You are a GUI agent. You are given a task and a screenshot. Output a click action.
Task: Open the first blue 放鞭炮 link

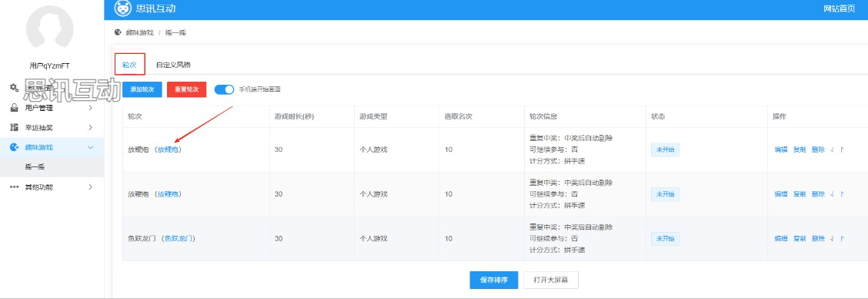tap(169, 149)
